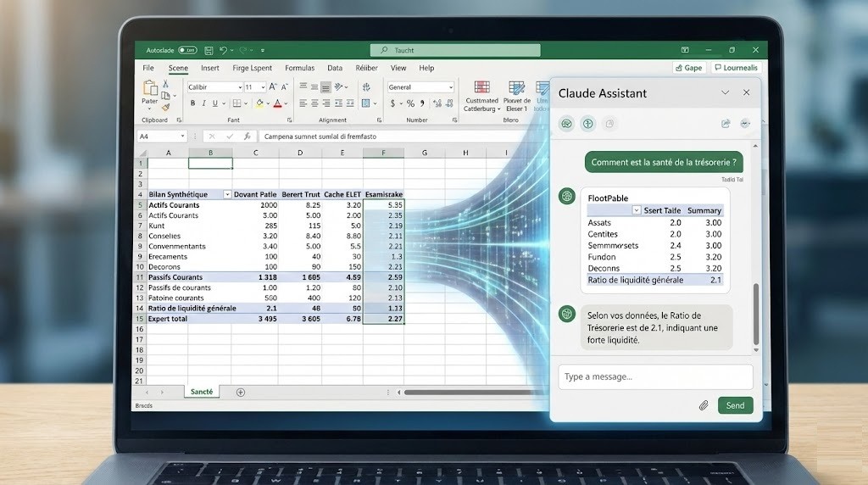Click the Top Align icon
Viewport: 868px width, 485px height.
(303, 86)
